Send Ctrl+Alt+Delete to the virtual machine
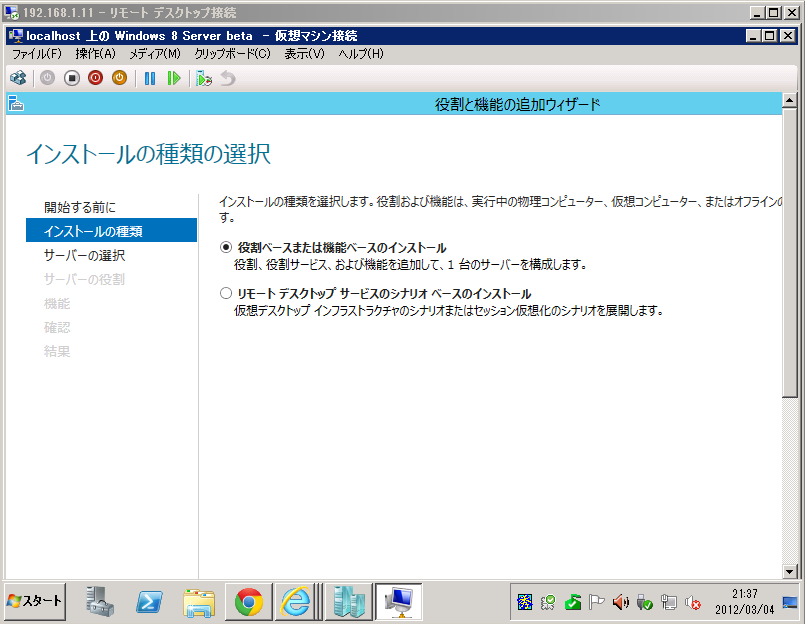 coord(18,78)
